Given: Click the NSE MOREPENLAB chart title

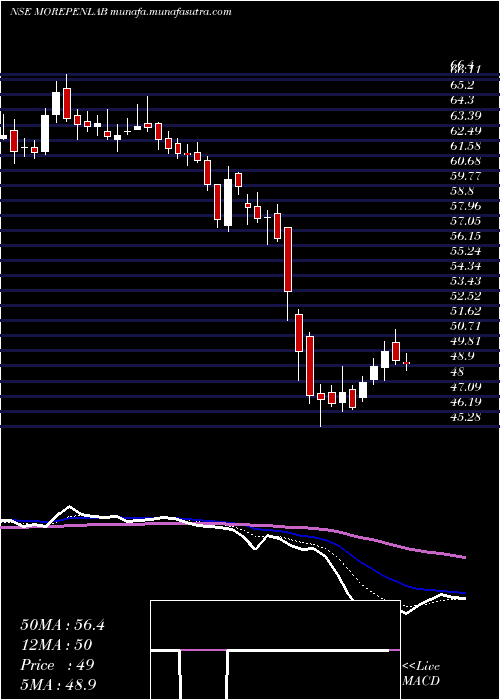Looking at the screenshot, I should point(121,12).
